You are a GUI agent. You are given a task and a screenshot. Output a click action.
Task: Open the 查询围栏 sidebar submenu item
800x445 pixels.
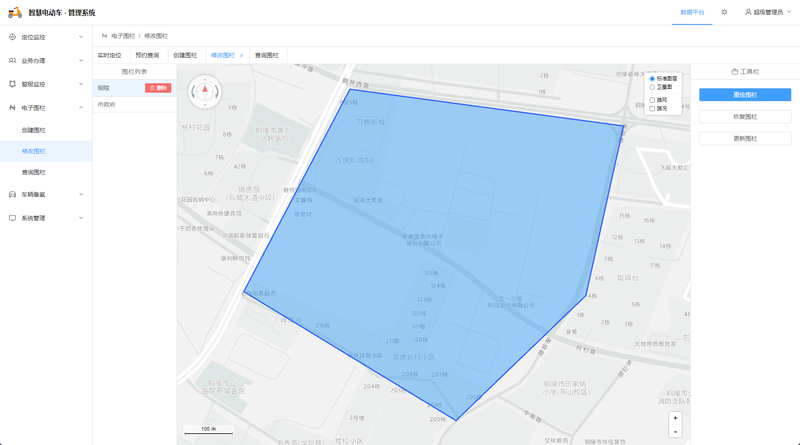[x=46, y=172]
